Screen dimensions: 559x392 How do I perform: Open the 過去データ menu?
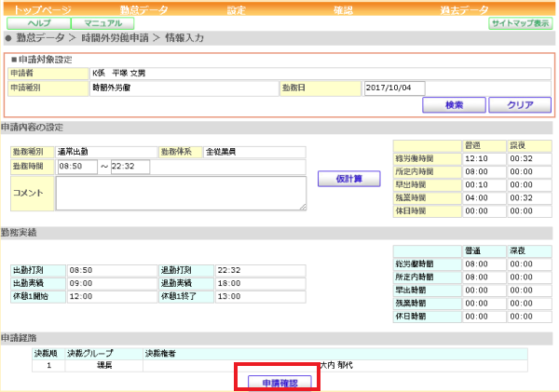tap(464, 9)
